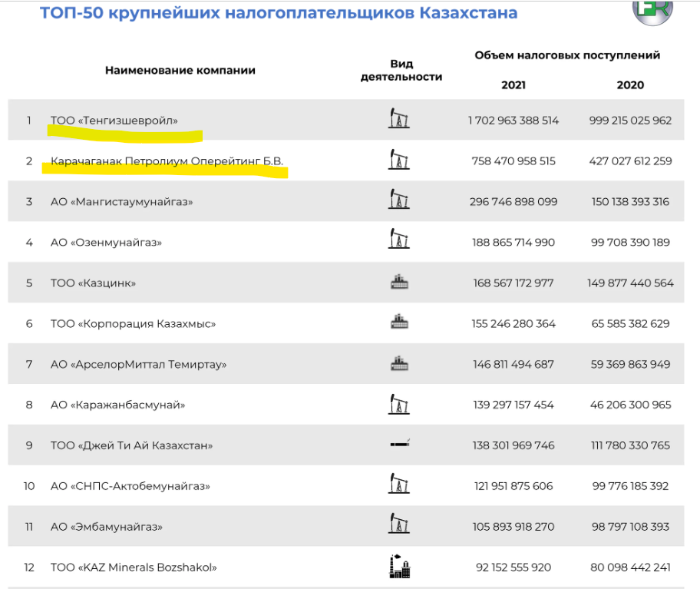Click the round logo at the top right
The image size is (700, 589).
click(x=652, y=12)
